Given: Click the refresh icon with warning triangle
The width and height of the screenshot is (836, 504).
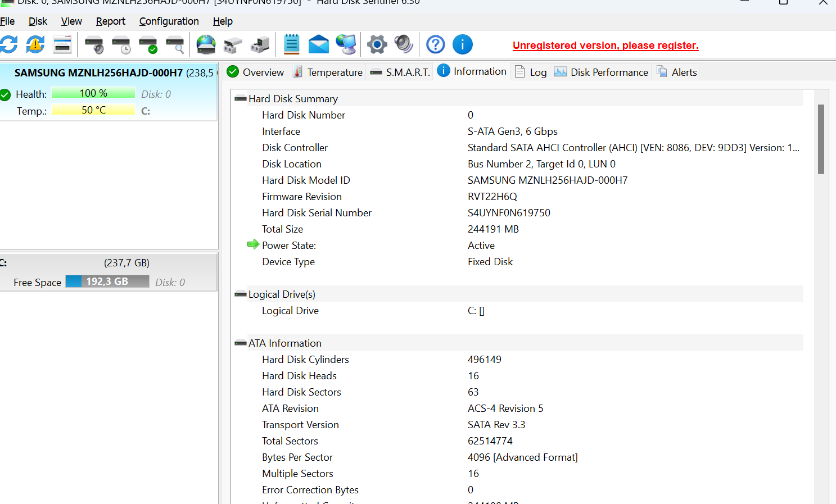Looking at the screenshot, I should coord(35,44).
